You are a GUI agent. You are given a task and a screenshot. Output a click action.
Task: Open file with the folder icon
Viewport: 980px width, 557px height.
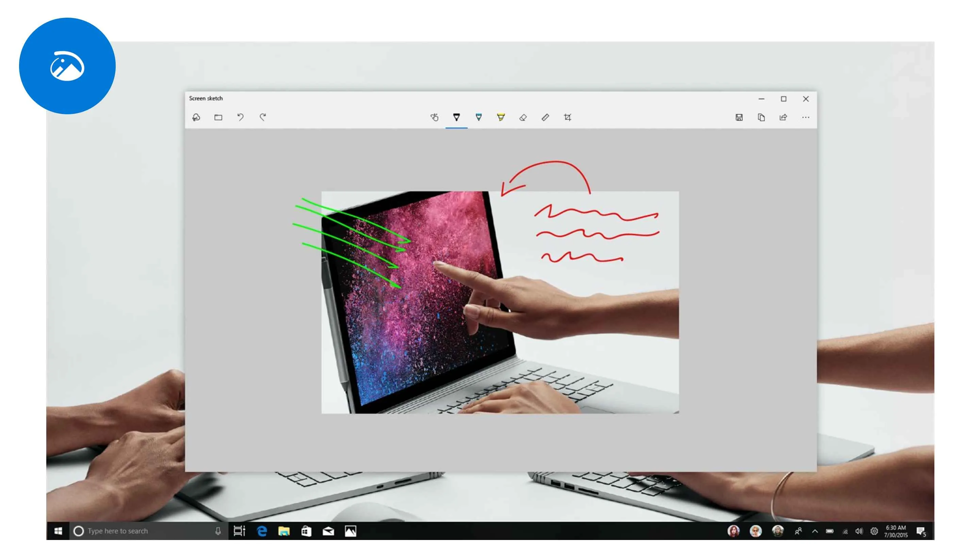click(x=218, y=117)
